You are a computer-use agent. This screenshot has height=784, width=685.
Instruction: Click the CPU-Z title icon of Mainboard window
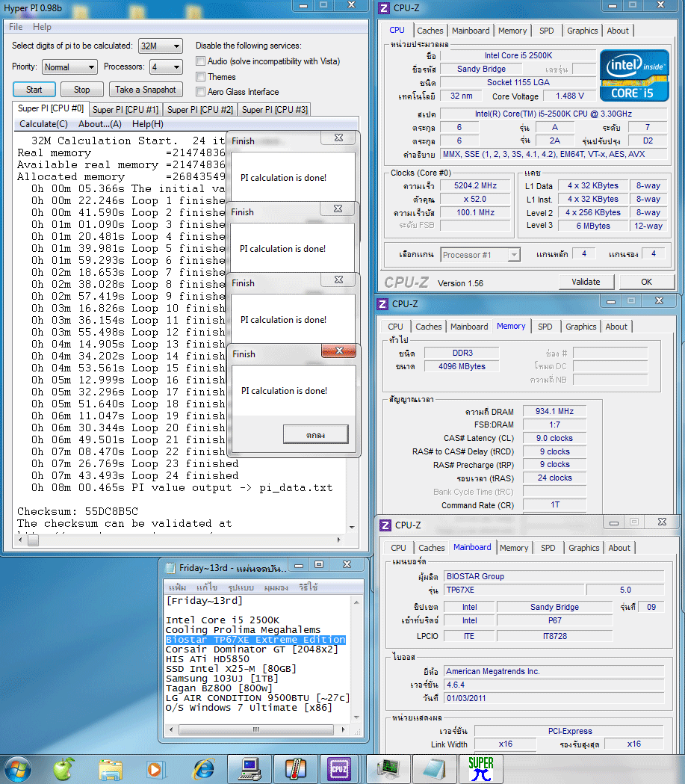[385, 525]
